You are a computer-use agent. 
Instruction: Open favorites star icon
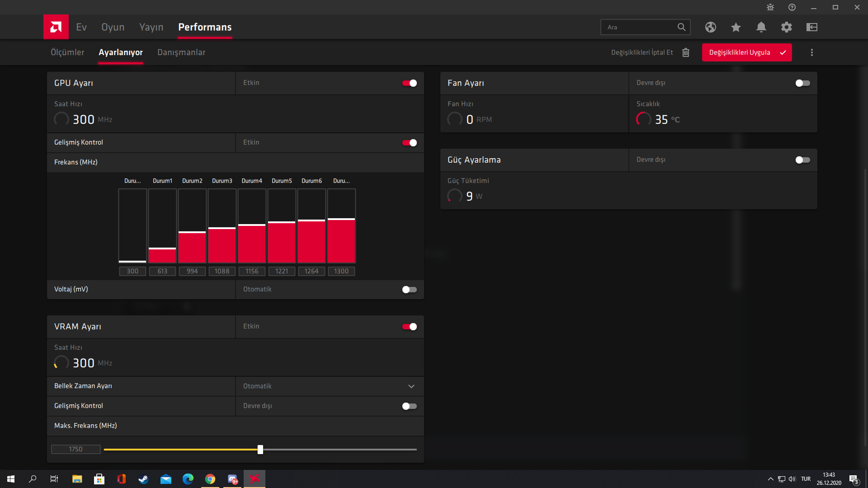[736, 27]
